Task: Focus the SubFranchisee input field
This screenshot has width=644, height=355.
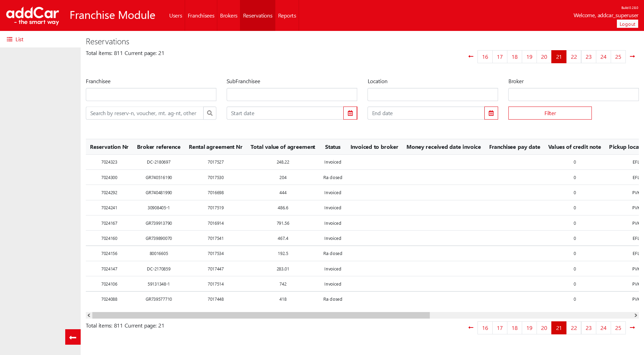Action: pos(292,95)
